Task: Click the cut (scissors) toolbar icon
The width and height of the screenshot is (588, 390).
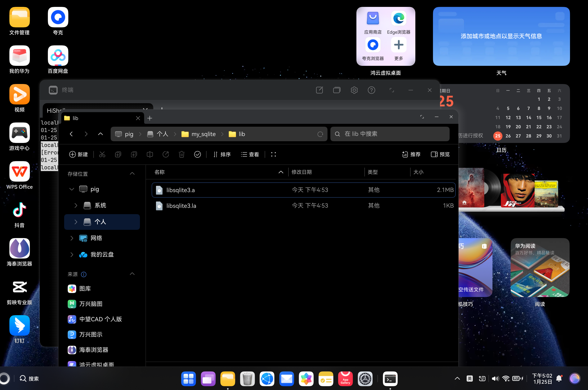Action: (x=102, y=154)
